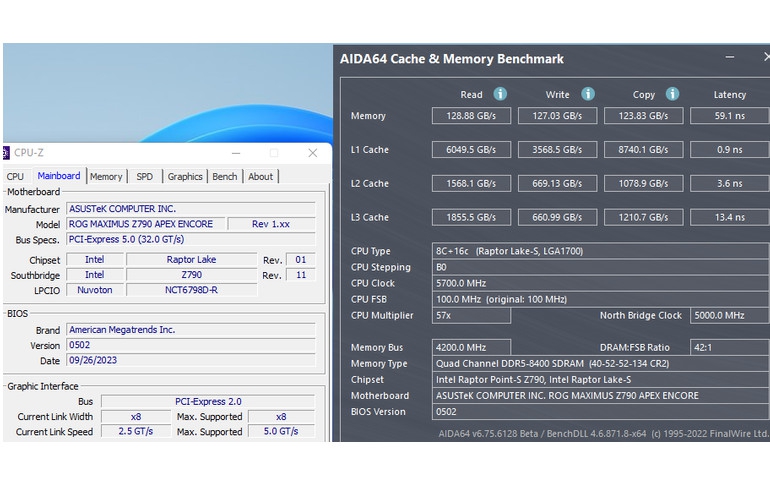770x484 pixels.
Task: Click the Graphic bus PCI-Express 2.0 field
Action: point(208,401)
